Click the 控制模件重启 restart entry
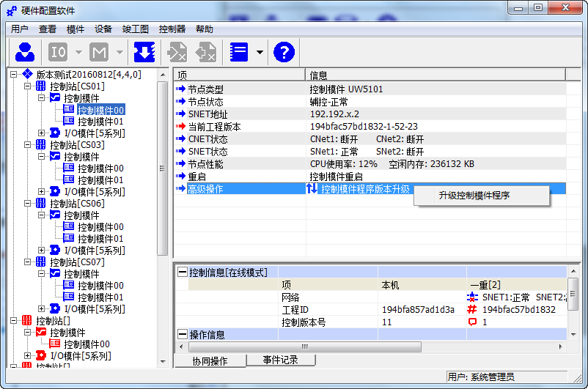The image size is (588, 389). [x=336, y=177]
